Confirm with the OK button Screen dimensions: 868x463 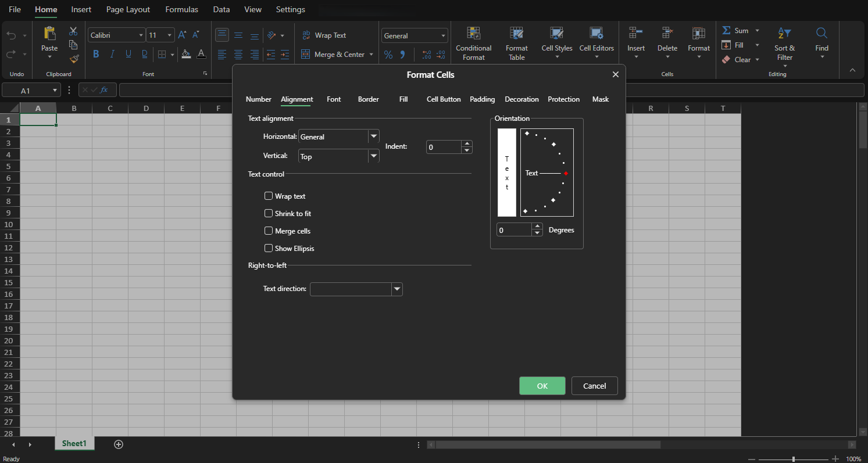[x=542, y=386]
